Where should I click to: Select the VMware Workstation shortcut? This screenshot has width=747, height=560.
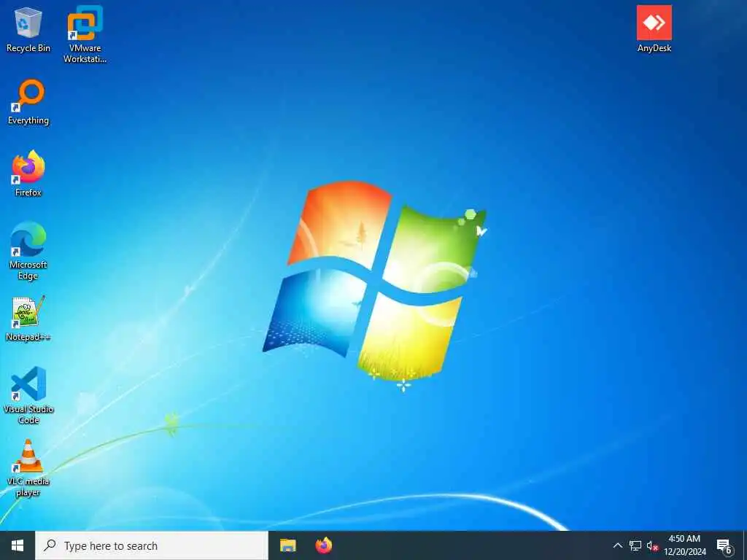(85, 34)
